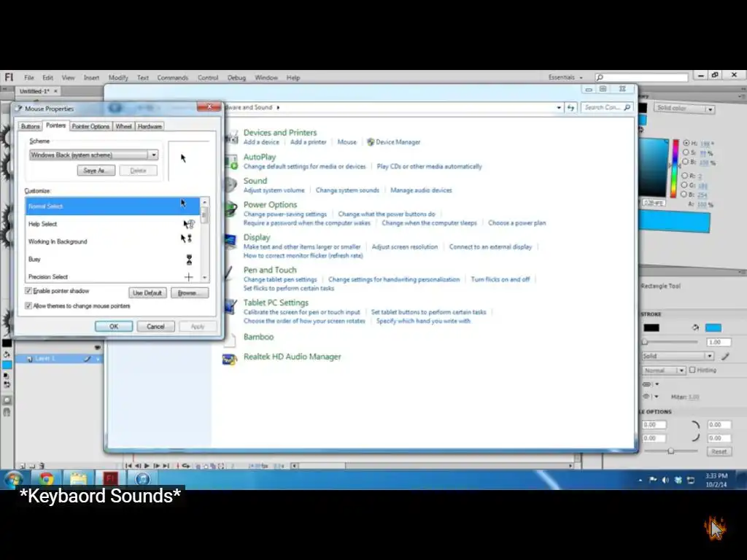Click the pencil Edit Stroke Style icon in Properties
The image size is (747, 560).
pyautogui.click(x=725, y=356)
